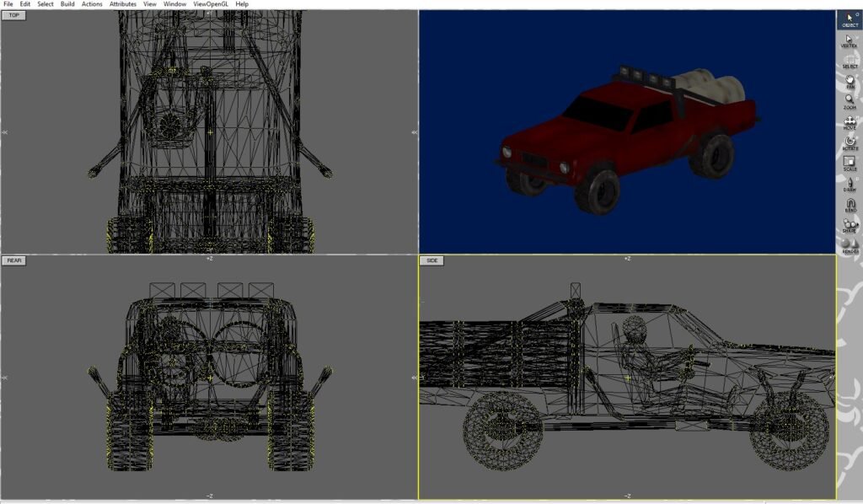Click the SIDE viewport label button

tap(432, 260)
